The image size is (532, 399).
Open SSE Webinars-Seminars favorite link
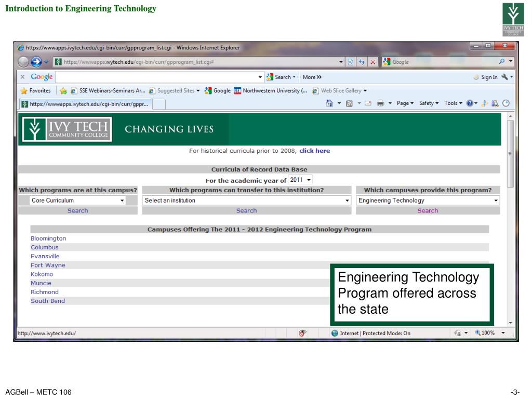coord(108,90)
